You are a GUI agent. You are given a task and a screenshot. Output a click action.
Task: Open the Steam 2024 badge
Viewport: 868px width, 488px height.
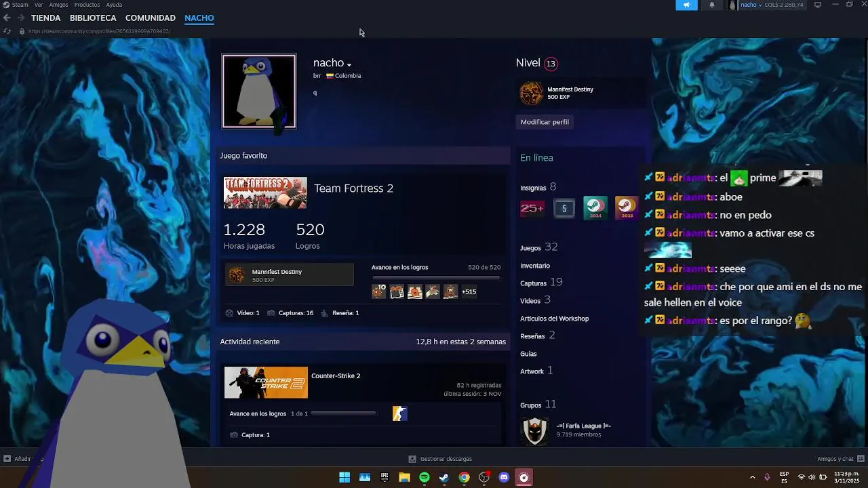tap(595, 208)
